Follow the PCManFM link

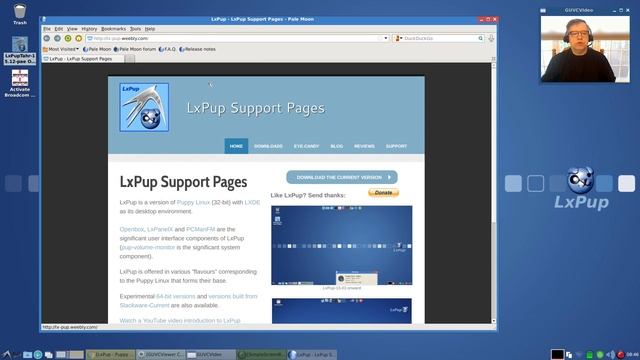[200, 229]
